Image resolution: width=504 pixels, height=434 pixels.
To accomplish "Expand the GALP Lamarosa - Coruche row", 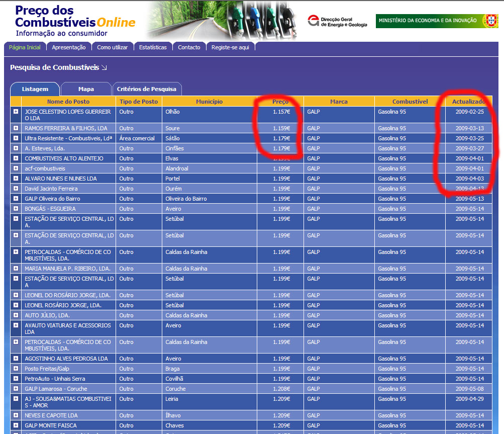I will (16, 388).
